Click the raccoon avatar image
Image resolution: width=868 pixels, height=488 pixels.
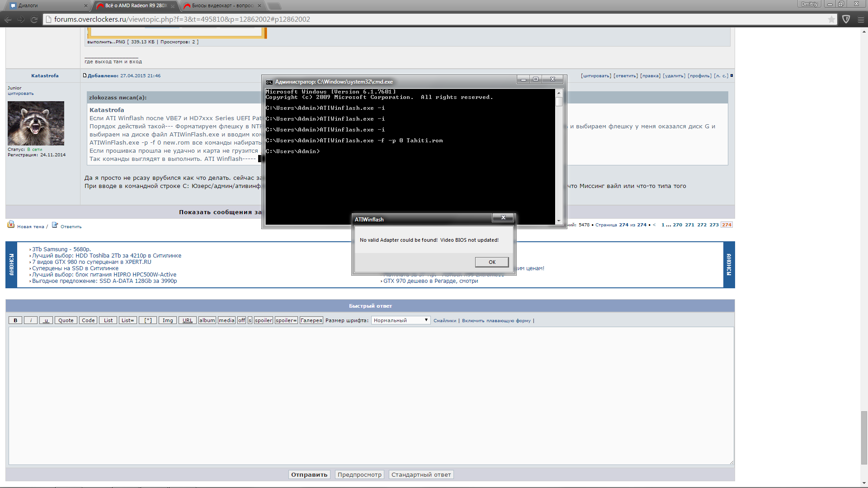[36, 123]
